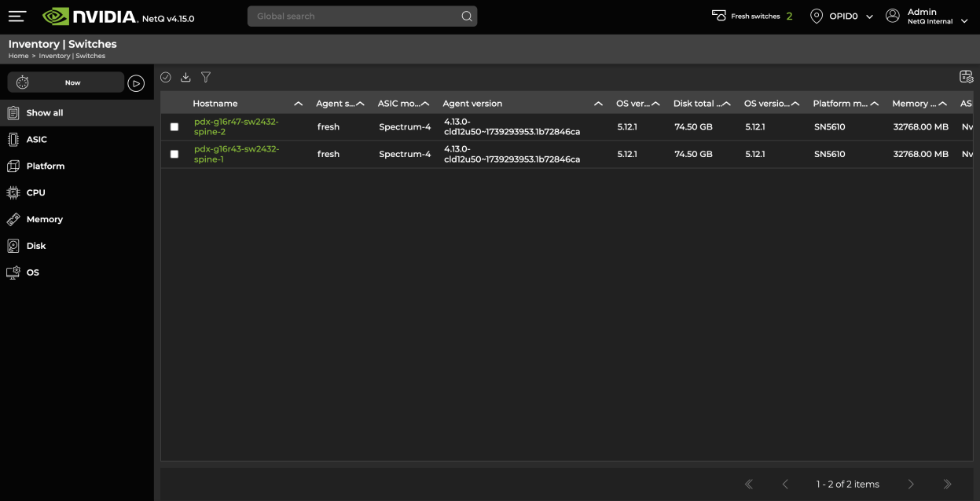Select OS sidebar item
Image resolution: width=980 pixels, height=501 pixels.
pos(77,273)
